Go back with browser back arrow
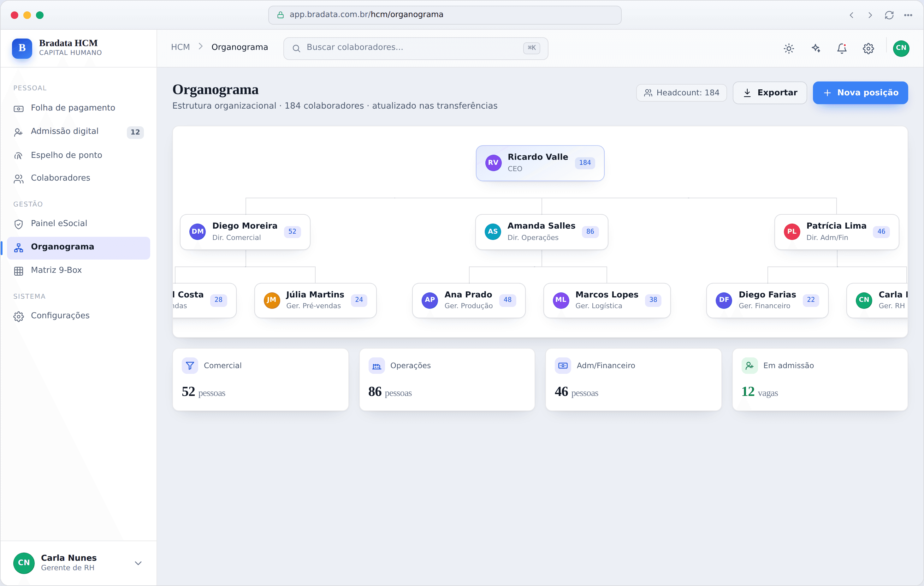924x586 pixels. click(851, 15)
